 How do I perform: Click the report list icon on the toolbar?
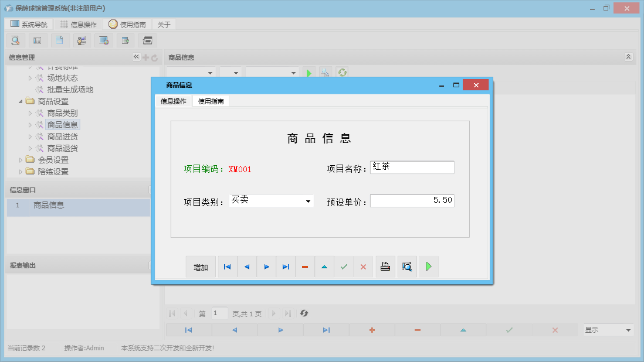38,40
